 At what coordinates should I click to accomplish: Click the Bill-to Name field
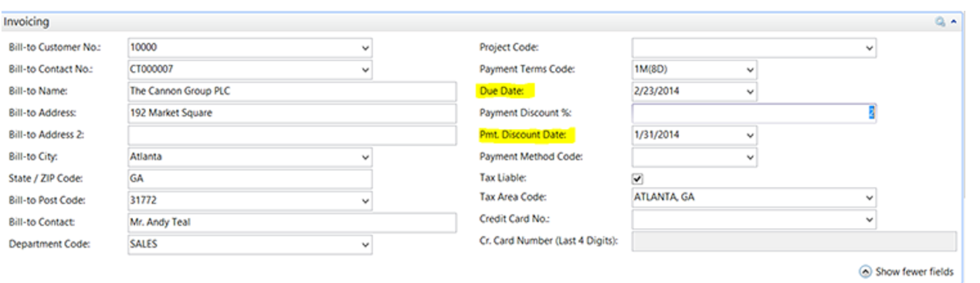pos(292,91)
